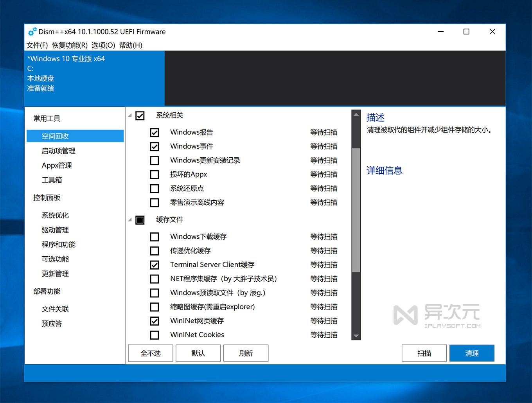Image resolution: width=532 pixels, height=403 pixels.
Task: Select the Windows 10 专业版 x64 system tile
Action: coord(94,78)
